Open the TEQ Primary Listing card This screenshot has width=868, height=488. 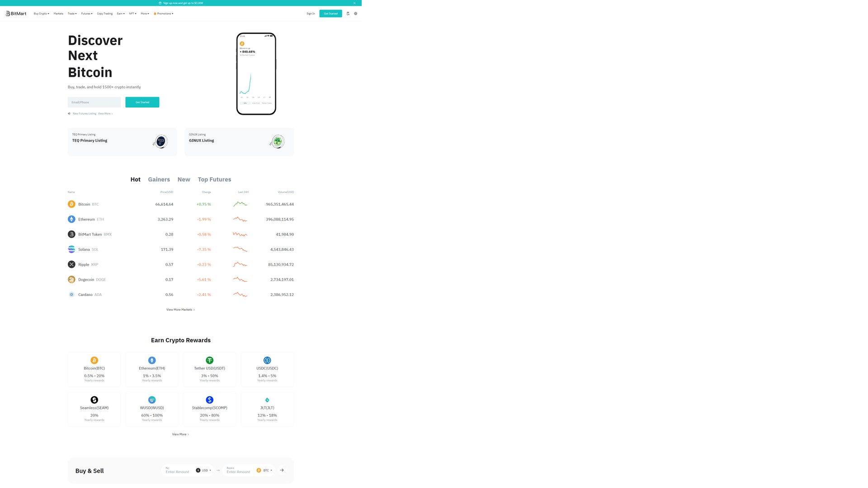coord(123,142)
